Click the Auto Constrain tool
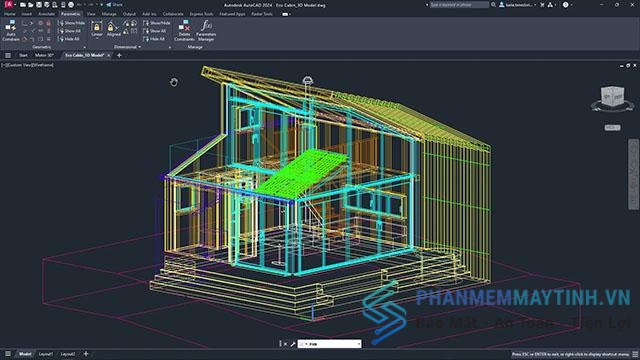 click(11, 31)
